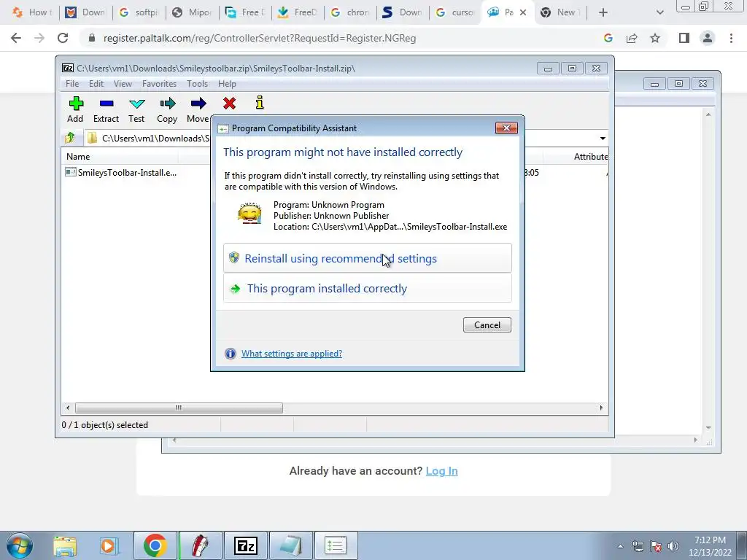This screenshot has width=747, height=560.
Task: Open Windows Start menu
Action: 19,545
